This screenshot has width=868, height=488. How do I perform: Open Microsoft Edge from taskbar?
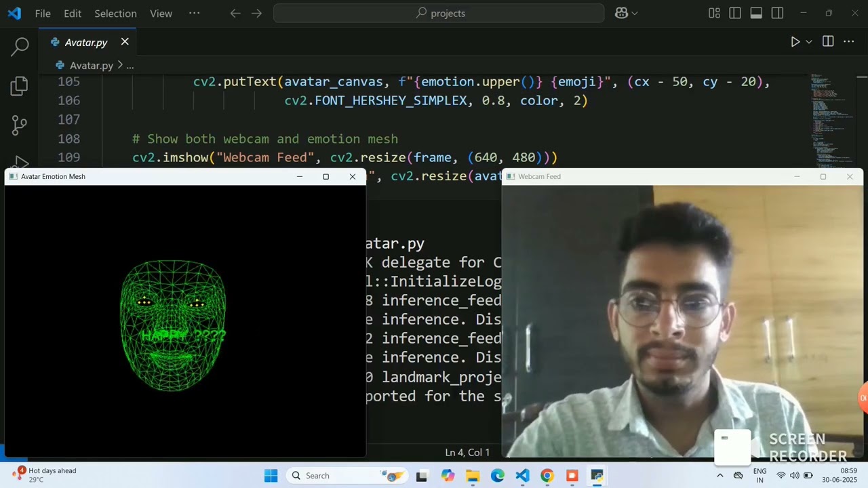click(498, 476)
